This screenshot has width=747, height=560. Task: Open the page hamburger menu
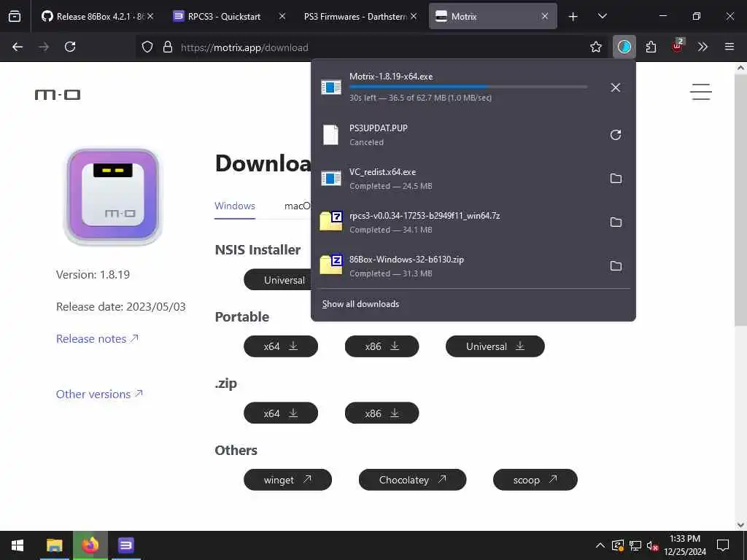(x=701, y=91)
